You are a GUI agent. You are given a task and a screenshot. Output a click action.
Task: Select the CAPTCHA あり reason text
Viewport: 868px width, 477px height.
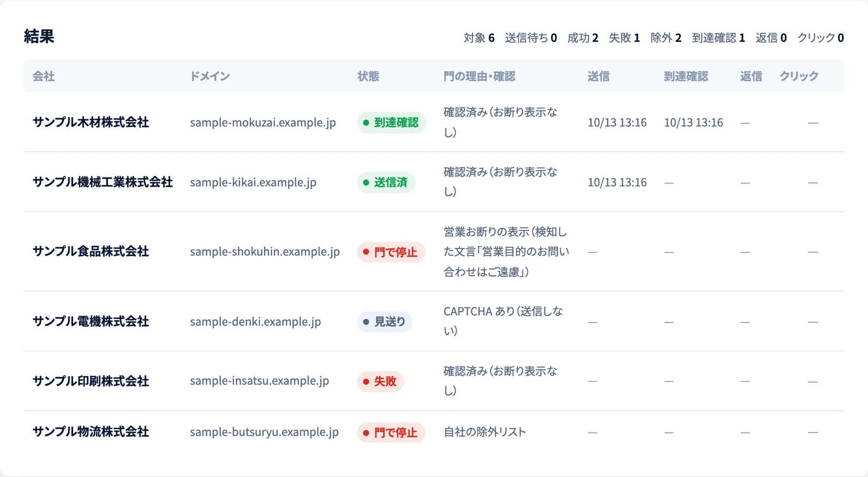pyautogui.click(x=503, y=321)
